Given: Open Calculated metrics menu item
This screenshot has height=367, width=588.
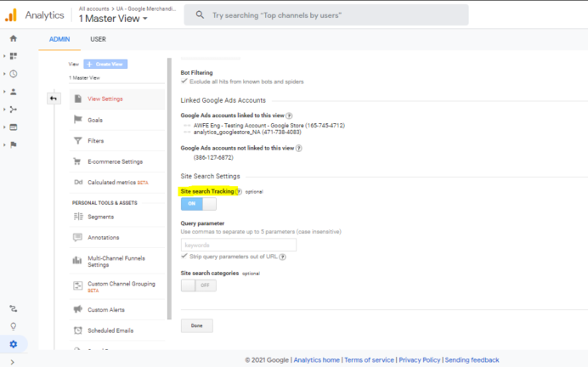Looking at the screenshot, I should pos(117,183).
